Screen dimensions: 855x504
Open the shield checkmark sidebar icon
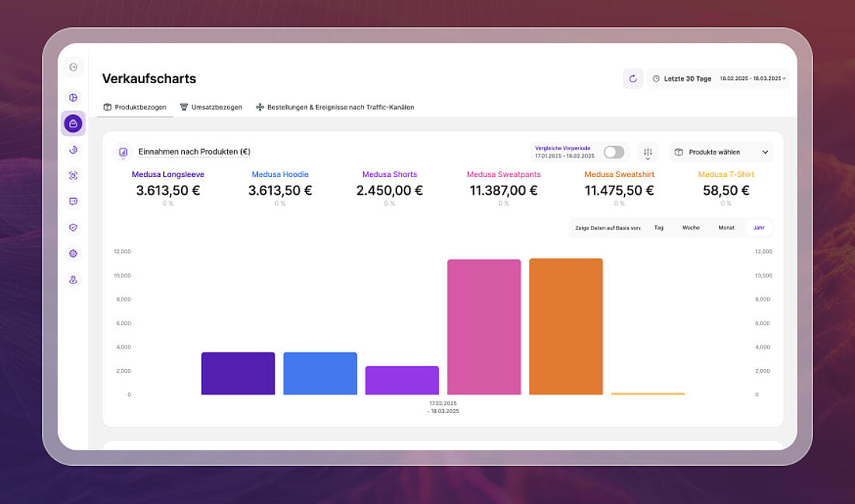73,228
